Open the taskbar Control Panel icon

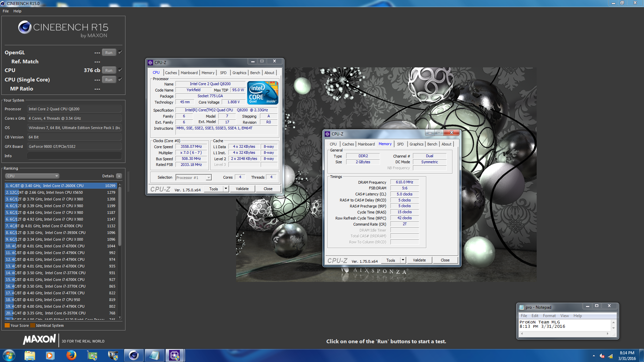[x=92, y=355]
